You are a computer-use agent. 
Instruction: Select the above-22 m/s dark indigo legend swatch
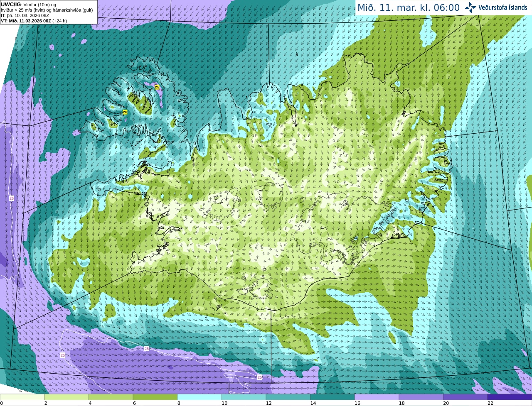click(510, 397)
